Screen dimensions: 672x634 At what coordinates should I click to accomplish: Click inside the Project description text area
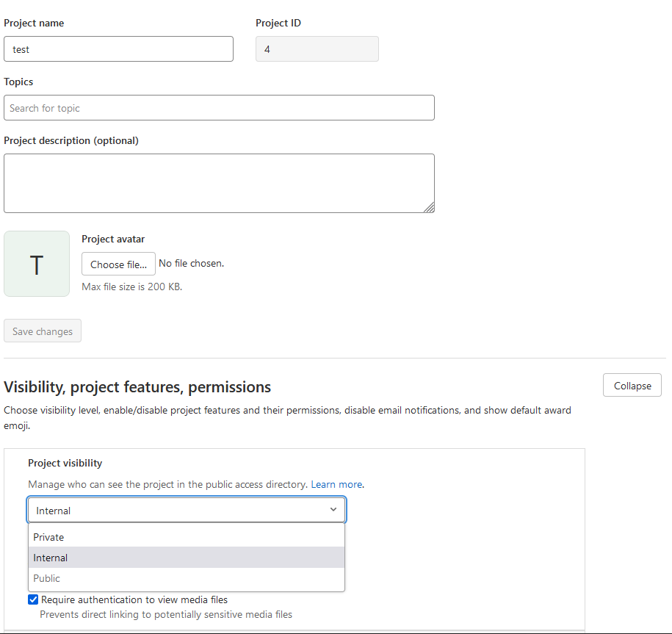point(219,183)
